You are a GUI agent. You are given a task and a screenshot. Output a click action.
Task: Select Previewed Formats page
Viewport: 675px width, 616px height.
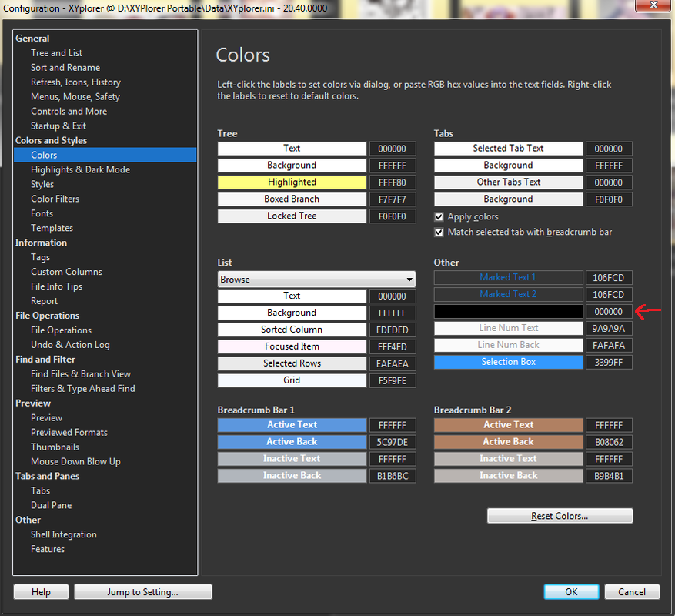pyautogui.click(x=69, y=433)
